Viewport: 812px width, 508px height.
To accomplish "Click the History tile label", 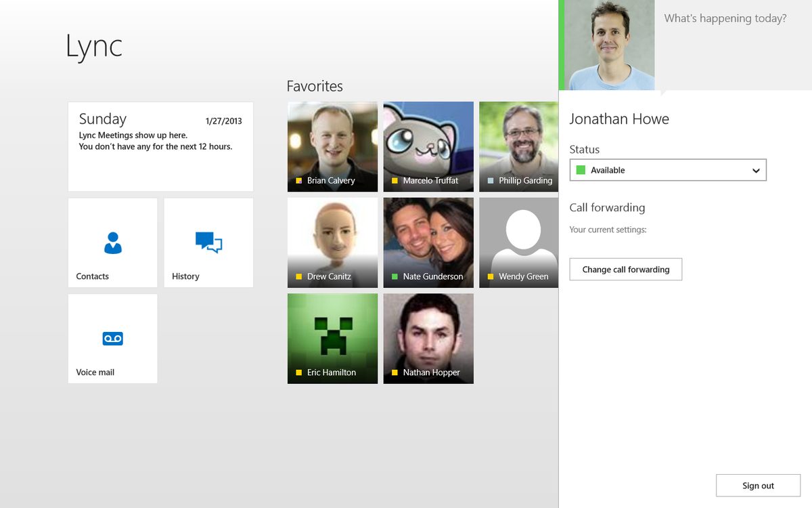I will tap(185, 276).
